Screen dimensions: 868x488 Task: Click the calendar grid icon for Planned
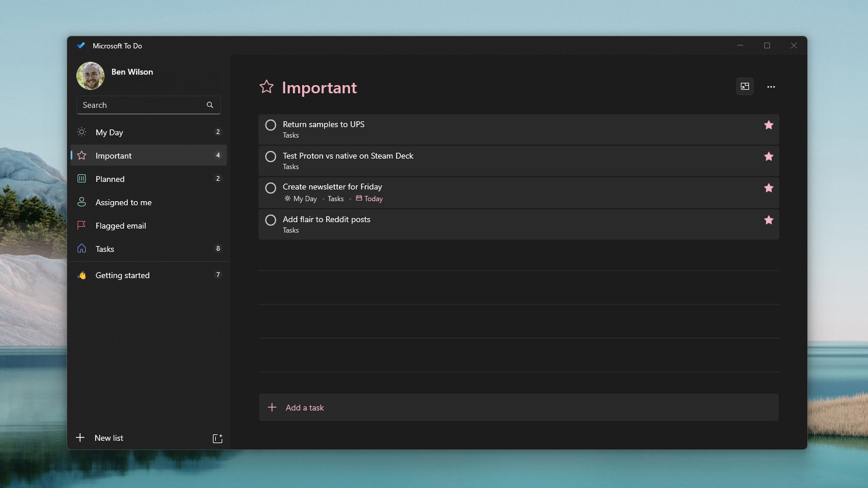tap(82, 178)
